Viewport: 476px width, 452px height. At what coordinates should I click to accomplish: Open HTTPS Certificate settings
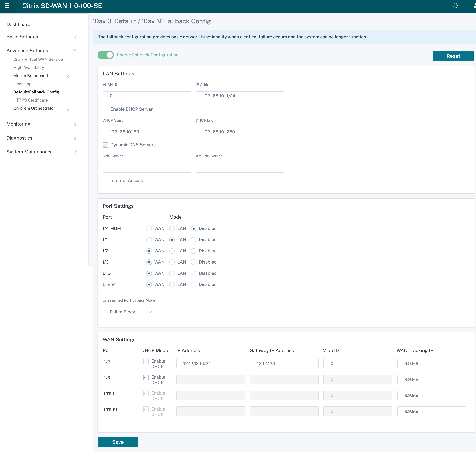[x=31, y=100]
